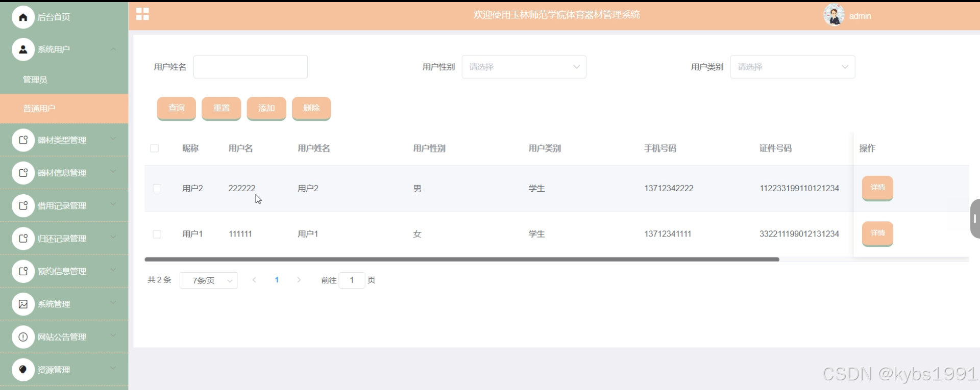Check the row for 用户1
Viewport: 980px width, 390px height.
pos(157,234)
